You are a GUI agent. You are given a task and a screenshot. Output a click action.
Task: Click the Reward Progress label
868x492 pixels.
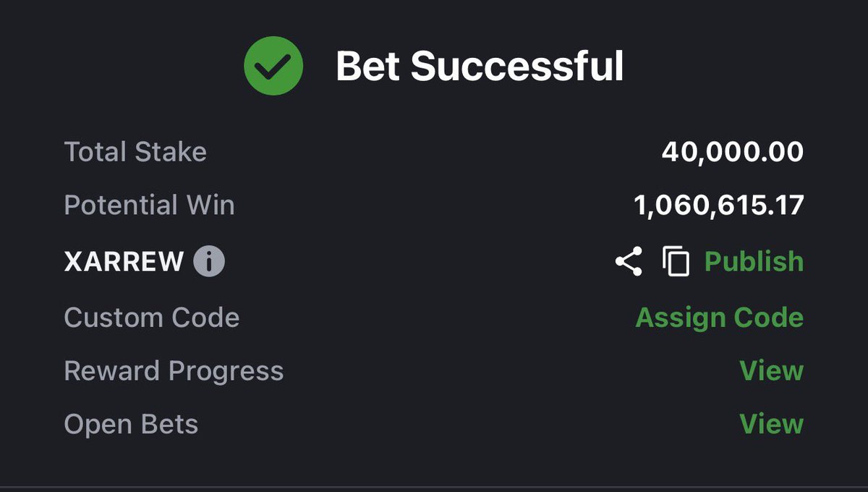click(x=174, y=371)
